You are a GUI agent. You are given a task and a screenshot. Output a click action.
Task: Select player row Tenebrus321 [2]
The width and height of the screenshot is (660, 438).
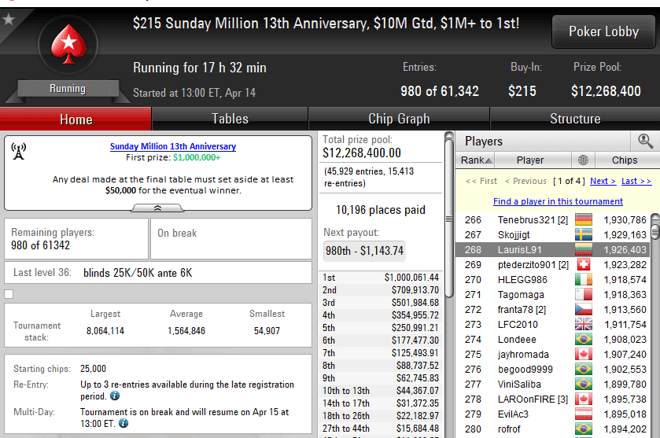(x=553, y=220)
